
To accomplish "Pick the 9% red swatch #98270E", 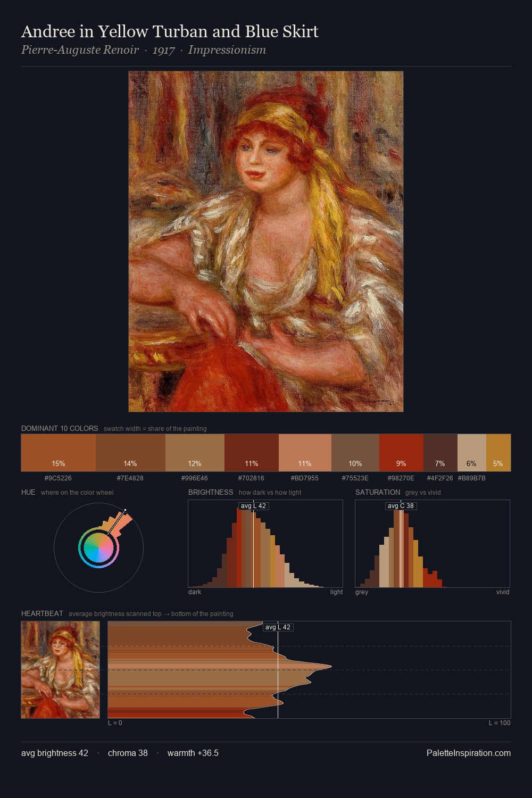I will pyautogui.click(x=401, y=453).
